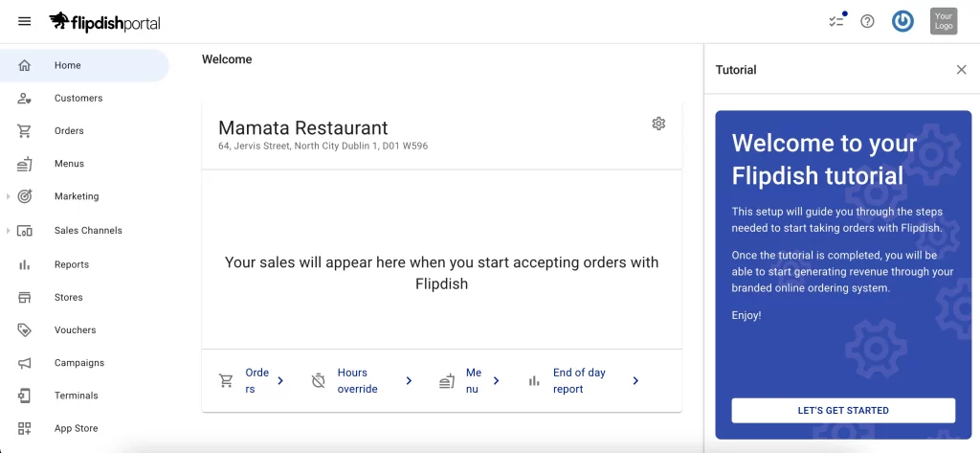
Task: Click the App Store sidebar icon
Action: pos(25,428)
